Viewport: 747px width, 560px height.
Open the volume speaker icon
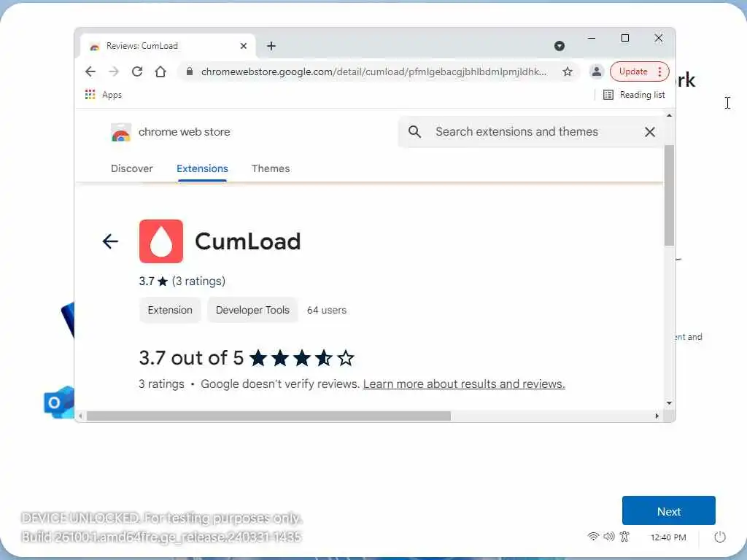point(609,537)
